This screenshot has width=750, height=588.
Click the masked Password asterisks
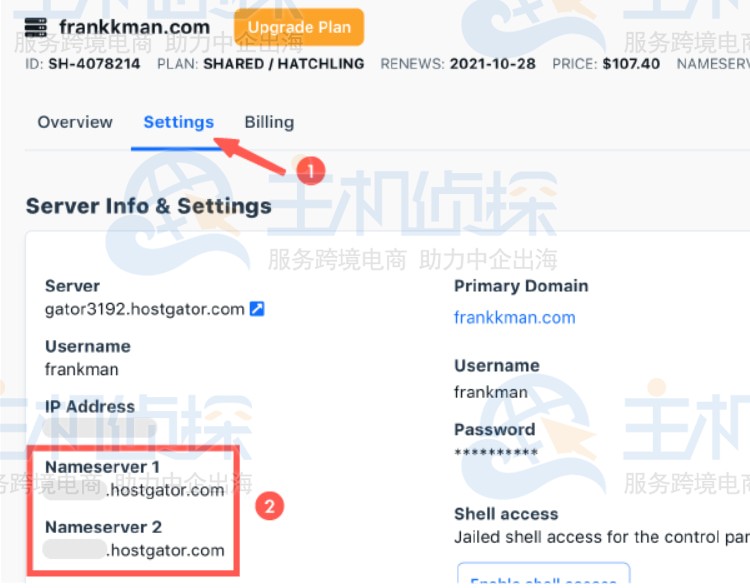496,452
